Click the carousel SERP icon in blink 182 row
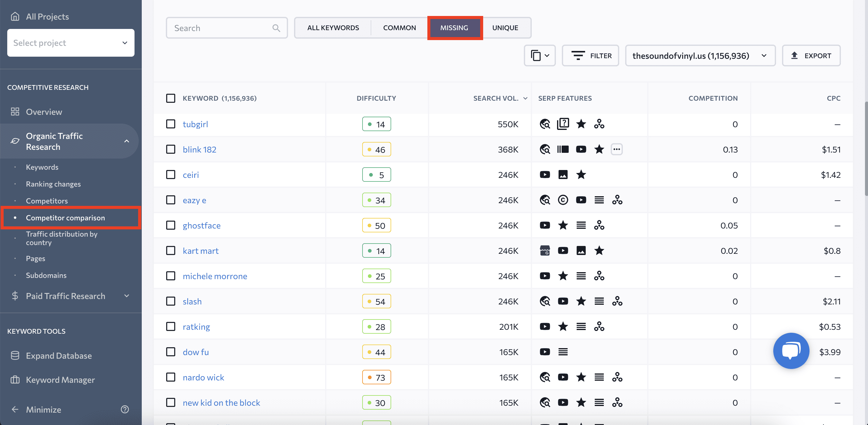This screenshot has height=425, width=868. pos(563,149)
